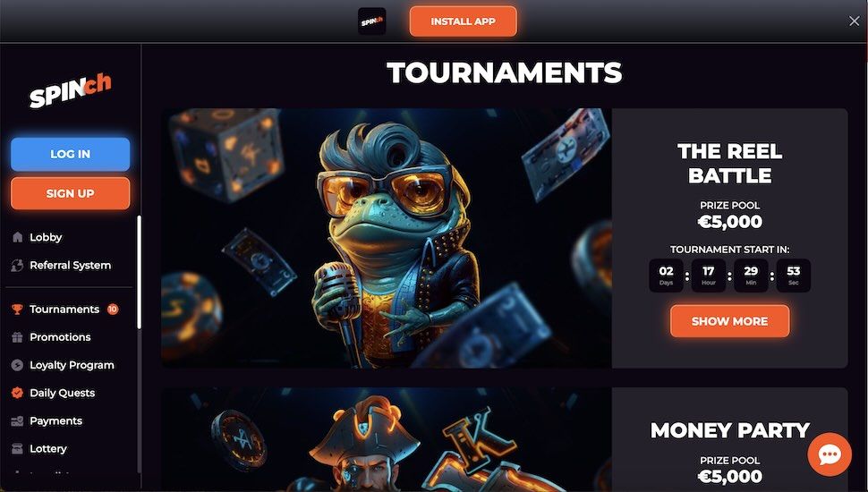Click the Referral System icon
The height and width of the screenshot is (492, 868).
tap(17, 265)
